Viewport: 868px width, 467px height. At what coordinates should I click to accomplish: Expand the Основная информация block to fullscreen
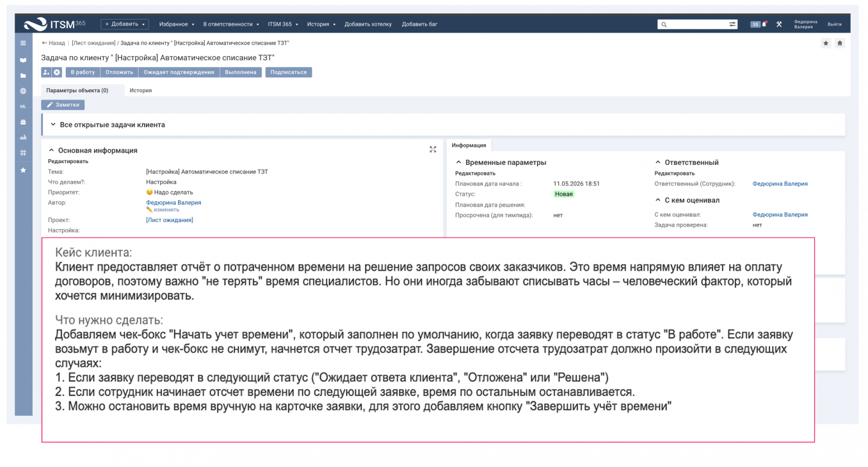point(433,149)
